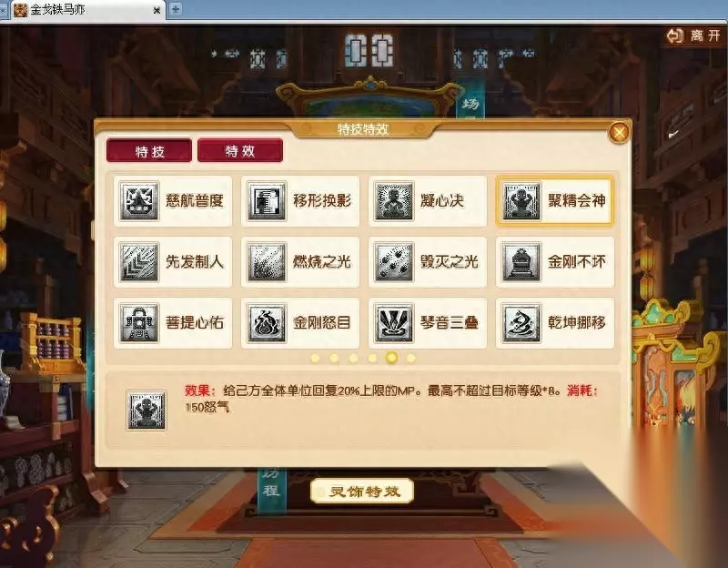This screenshot has height=568, width=728.
Task: Switch to the 特效 tab
Action: pos(240,150)
